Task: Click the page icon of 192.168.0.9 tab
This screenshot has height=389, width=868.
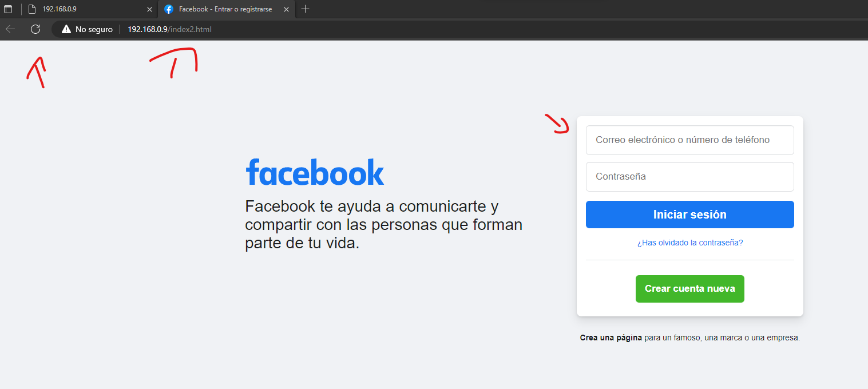Action: pyautogui.click(x=32, y=9)
